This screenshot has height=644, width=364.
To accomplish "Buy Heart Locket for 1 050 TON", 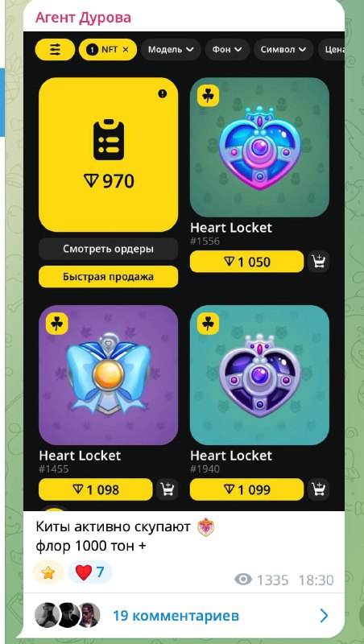I will click(x=247, y=262).
